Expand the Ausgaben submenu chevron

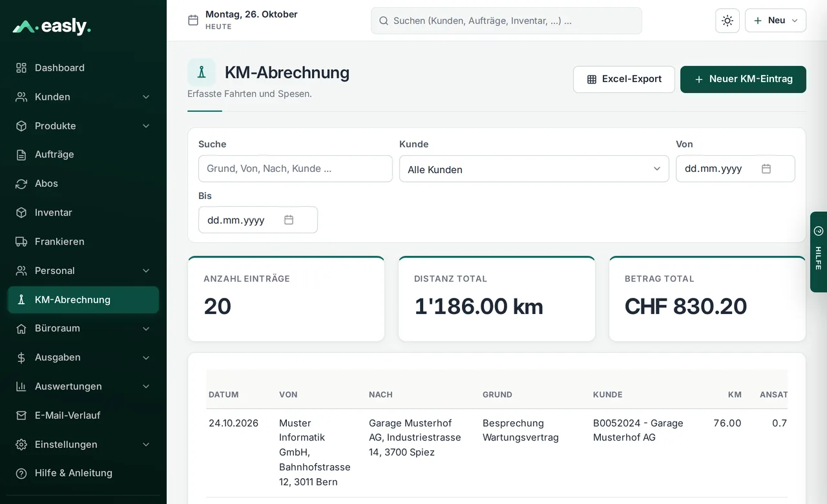click(x=146, y=357)
